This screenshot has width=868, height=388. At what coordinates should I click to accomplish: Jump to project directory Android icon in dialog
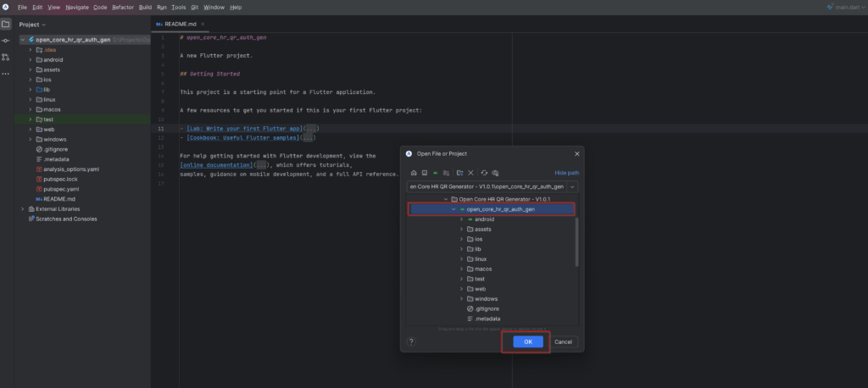pyautogui.click(x=435, y=173)
